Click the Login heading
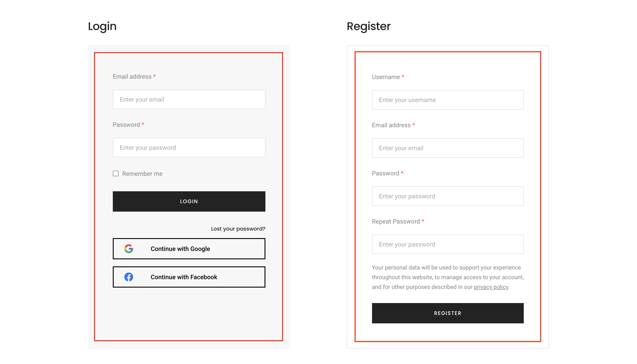637x364 pixels. [x=102, y=26]
